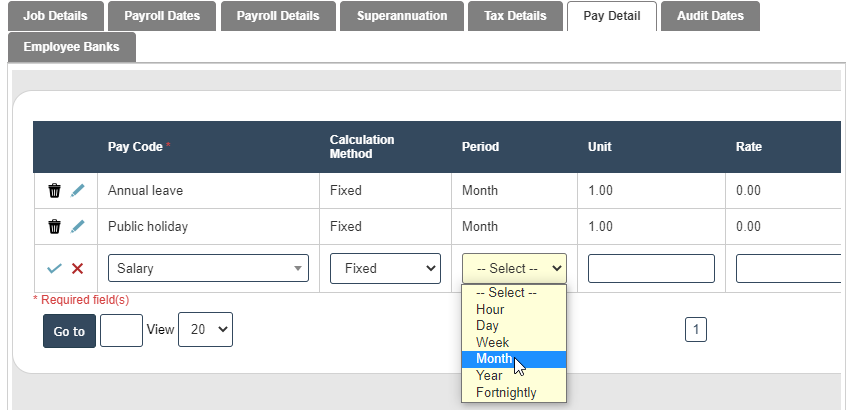Click the Unit input field
The height and width of the screenshot is (410, 852).
pos(651,268)
